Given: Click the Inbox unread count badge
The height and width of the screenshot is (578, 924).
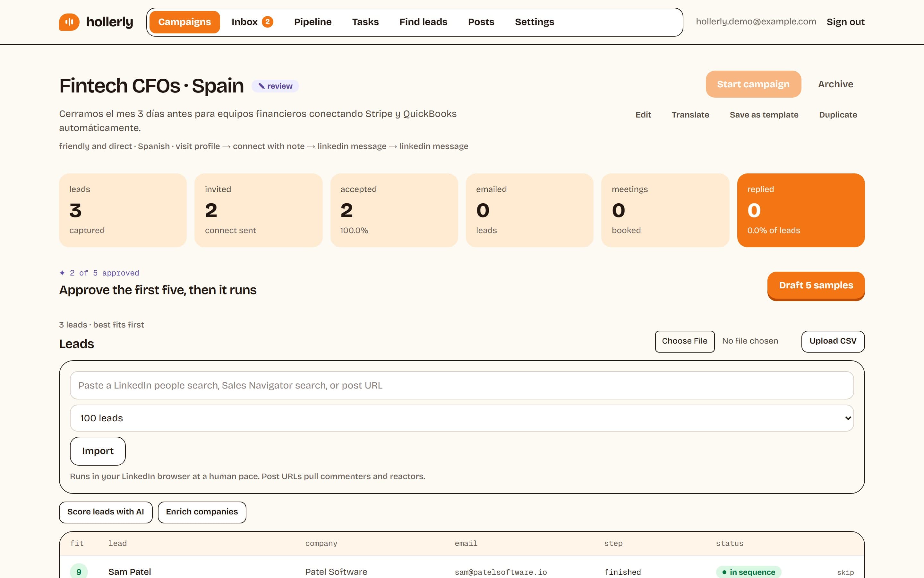Looking at the screenshot, I should click(x=267, y=22).
